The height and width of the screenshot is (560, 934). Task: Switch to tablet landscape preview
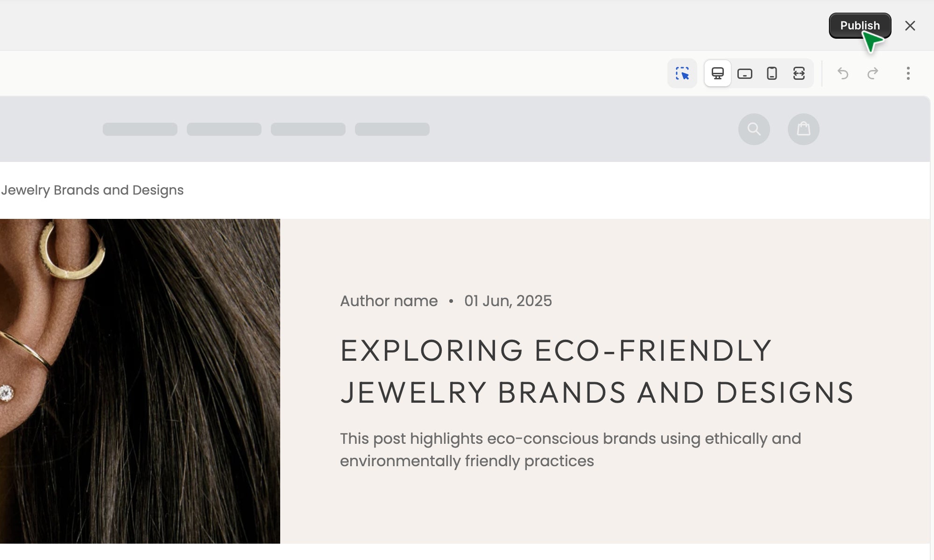[x=744, y=74]
